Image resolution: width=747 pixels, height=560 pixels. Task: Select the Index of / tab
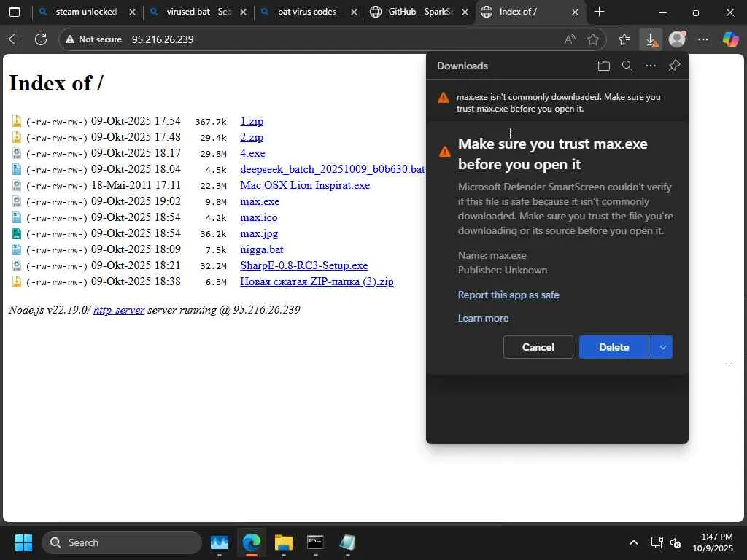point(518,12)
